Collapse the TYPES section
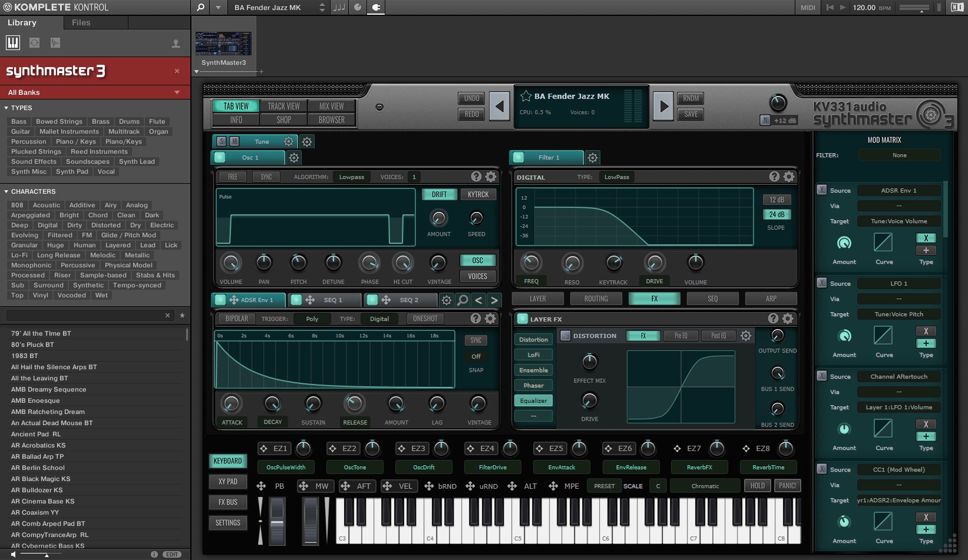The image size is (968, 560). 6,108
